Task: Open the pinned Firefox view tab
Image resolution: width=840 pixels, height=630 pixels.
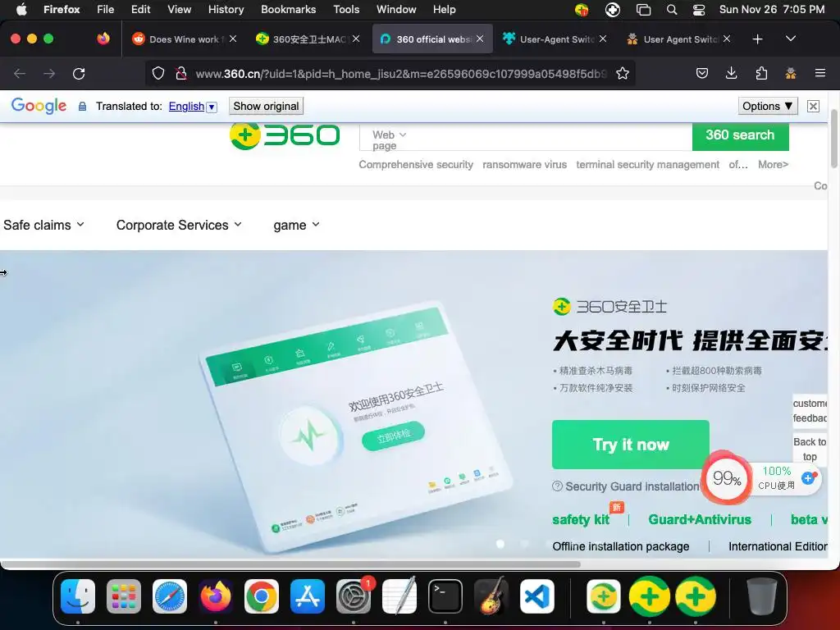Action: tap(103, 39)
